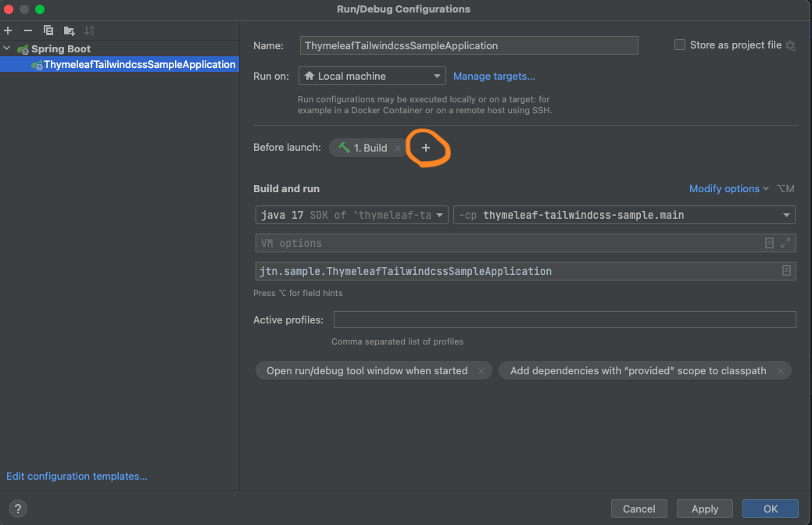
Task: Click into the Active profiles field
Action: tap(564, 320)
